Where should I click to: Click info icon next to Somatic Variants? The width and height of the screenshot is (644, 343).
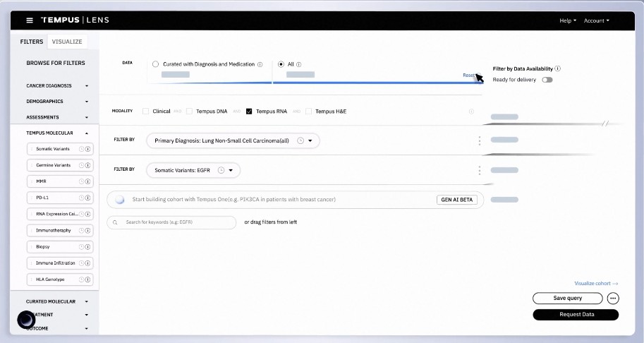[88, 149]
